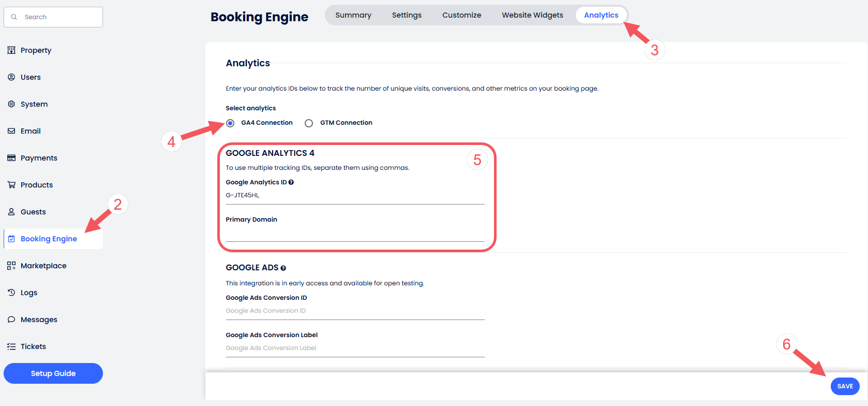Select the GTM Connection radio button

pyautogui.click(x=309, y=123)
